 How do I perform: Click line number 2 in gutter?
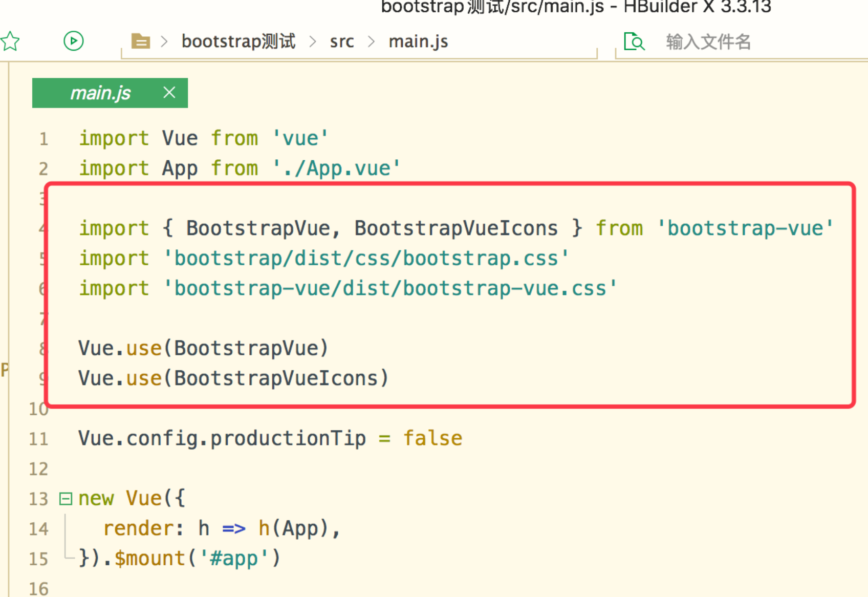click(44, 169)
